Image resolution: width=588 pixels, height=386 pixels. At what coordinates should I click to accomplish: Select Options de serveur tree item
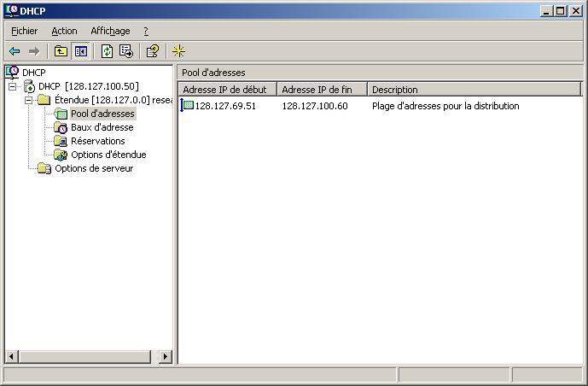(94, 168)
